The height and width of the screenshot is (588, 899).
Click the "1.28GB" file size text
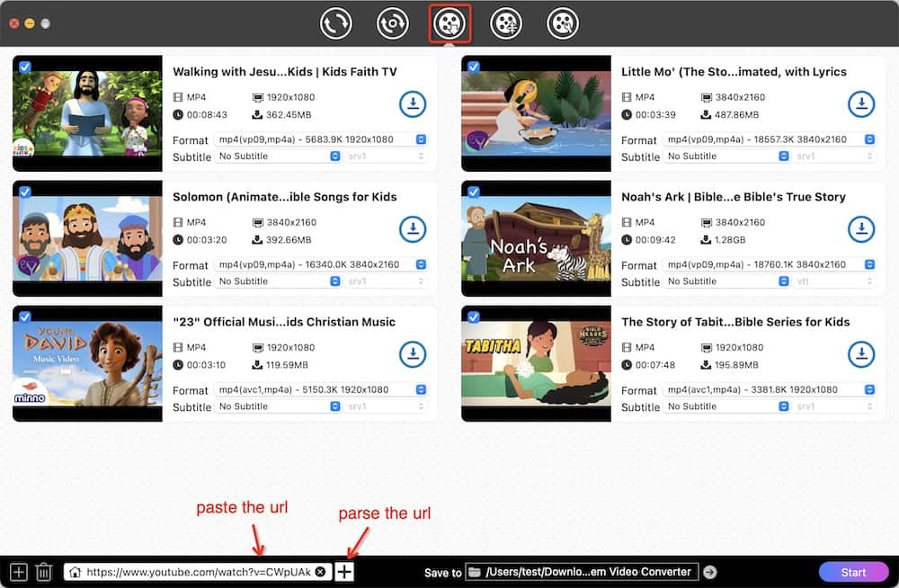pyautogui.click(x=730, y=240)
